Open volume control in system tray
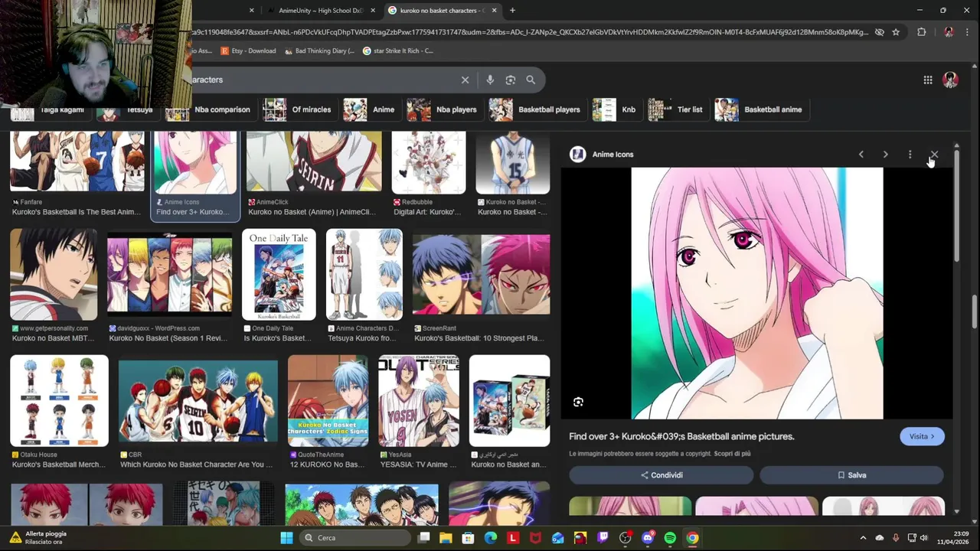Viewport: 980px width, 551px height. click(x=924, y=538)
